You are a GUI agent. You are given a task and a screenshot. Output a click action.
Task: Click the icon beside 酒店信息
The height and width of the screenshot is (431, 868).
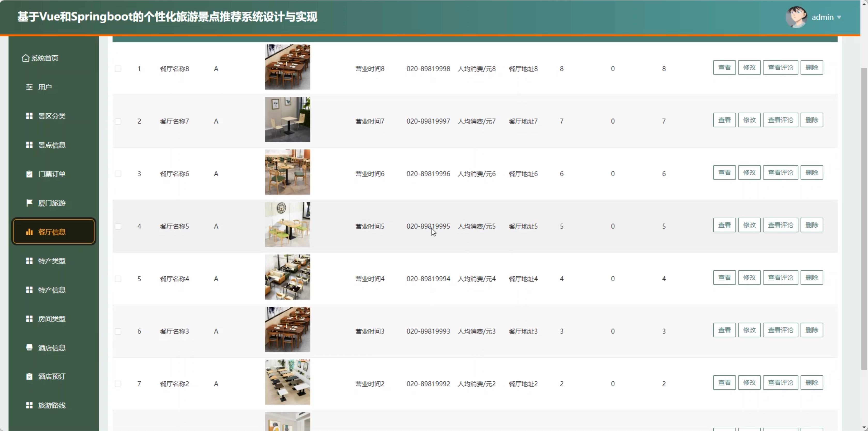point(29,347)
